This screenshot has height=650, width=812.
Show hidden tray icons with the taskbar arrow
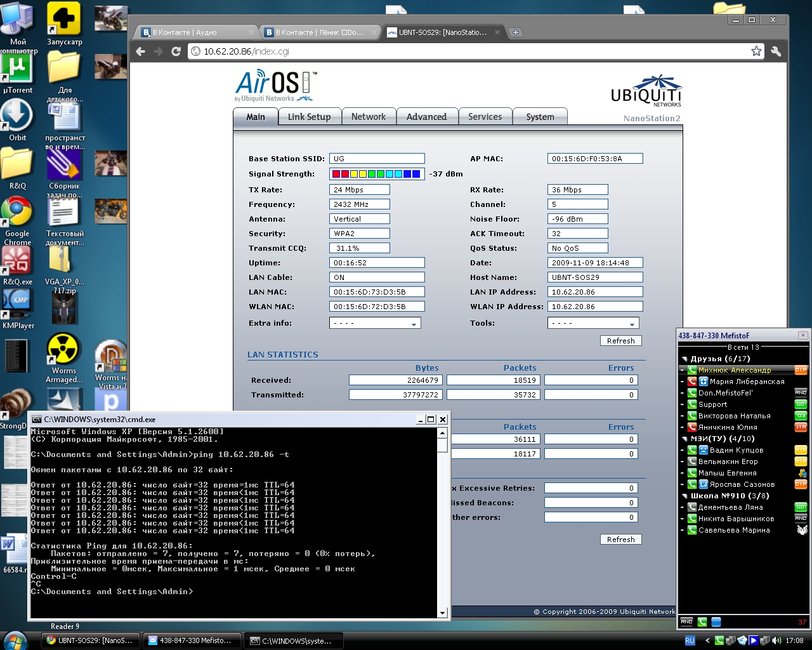point(706,640)
